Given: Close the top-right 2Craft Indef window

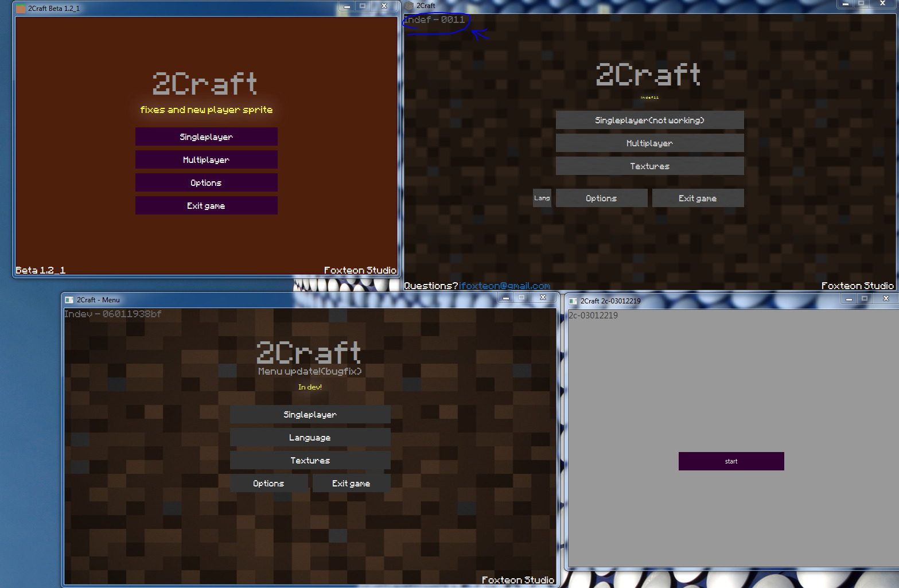Looking at the screenshot, I should point(882,3).
